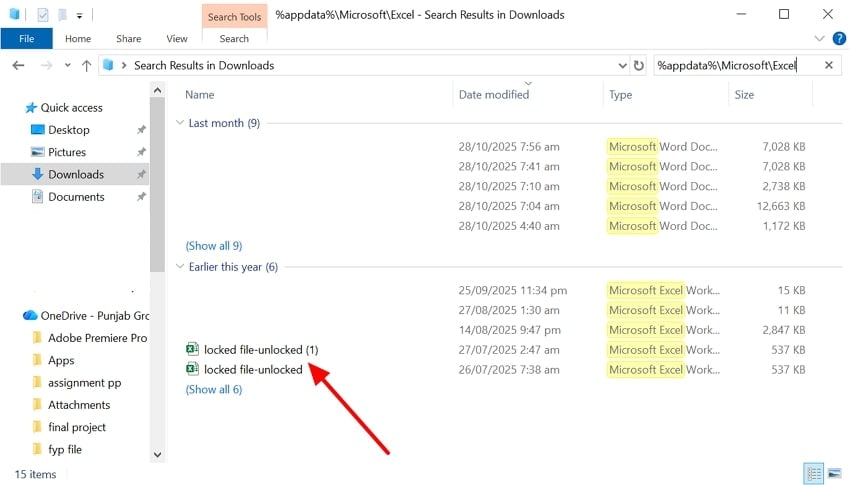Click the navigation pane scroll up arrow
The width and height of the screenshot is (850, 485).
[x=157, y=90]
